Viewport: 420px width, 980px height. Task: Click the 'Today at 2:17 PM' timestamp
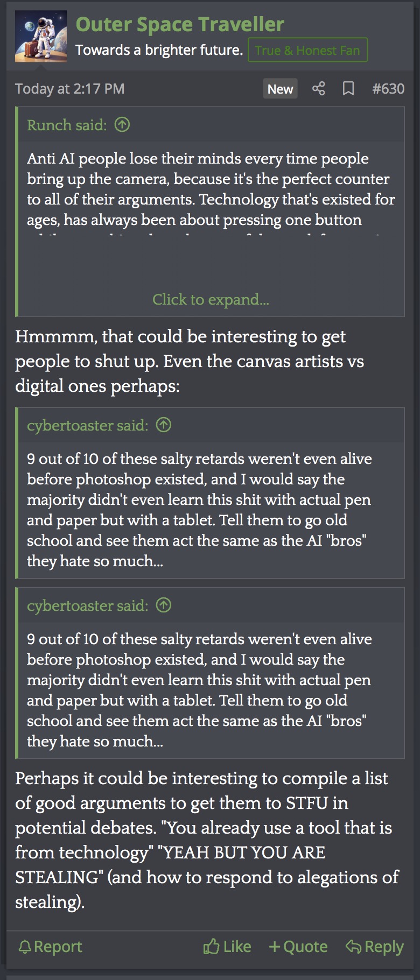(69, 89)
